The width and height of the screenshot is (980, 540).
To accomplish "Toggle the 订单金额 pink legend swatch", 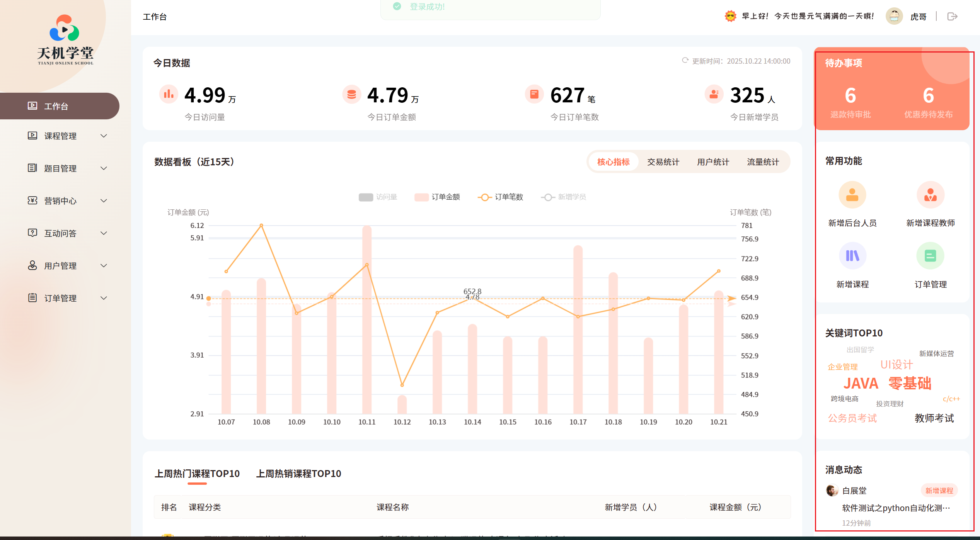I will 421,197.
